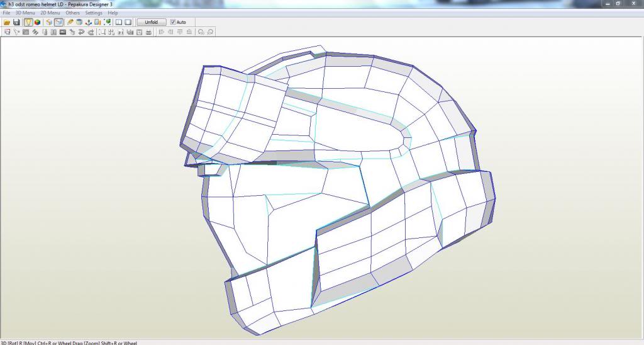Click the icon right before page icon
Viewport: 644px width, 345px height.
(130, 32)
